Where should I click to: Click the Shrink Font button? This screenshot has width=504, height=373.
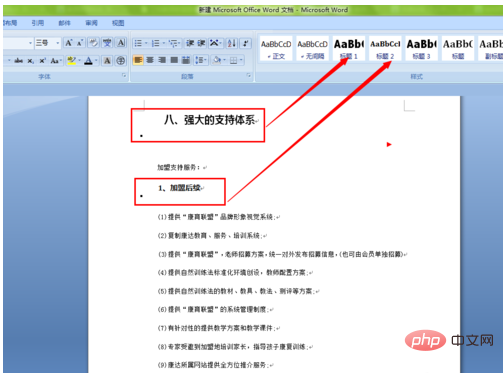[x=80, y=43]
